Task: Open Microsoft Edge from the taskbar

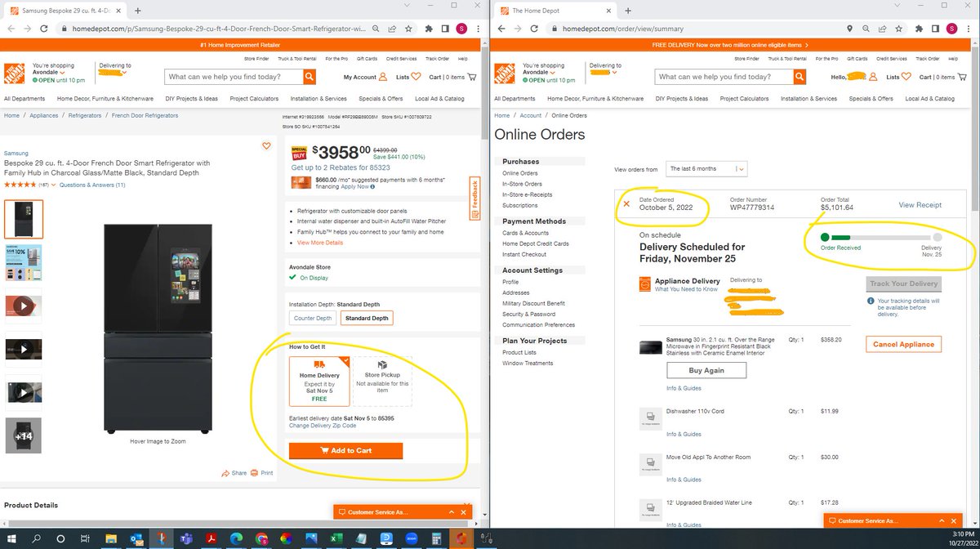Action: (236, 539)
